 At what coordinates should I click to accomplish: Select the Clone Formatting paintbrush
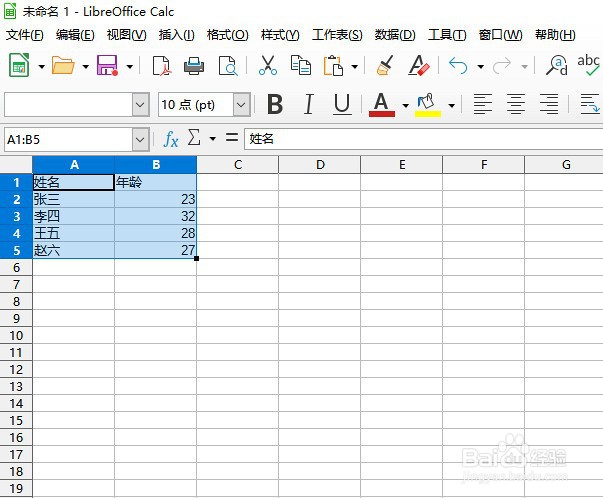coord(385,65)
